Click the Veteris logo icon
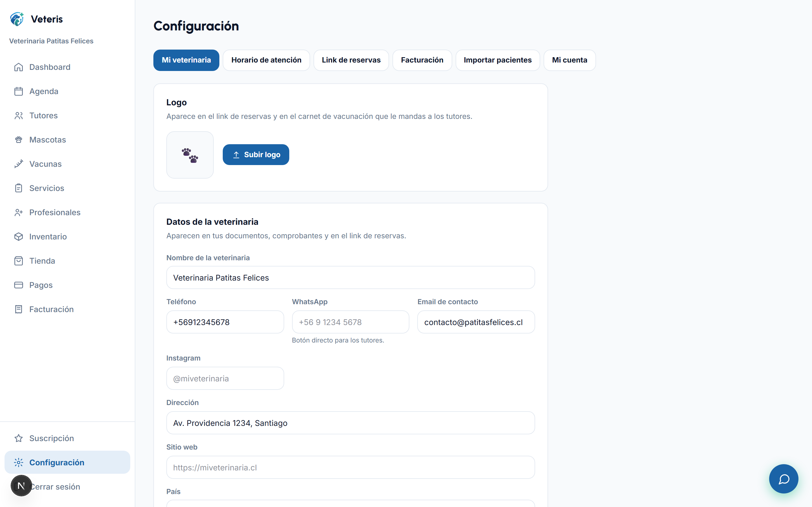 tap(17, 19)
